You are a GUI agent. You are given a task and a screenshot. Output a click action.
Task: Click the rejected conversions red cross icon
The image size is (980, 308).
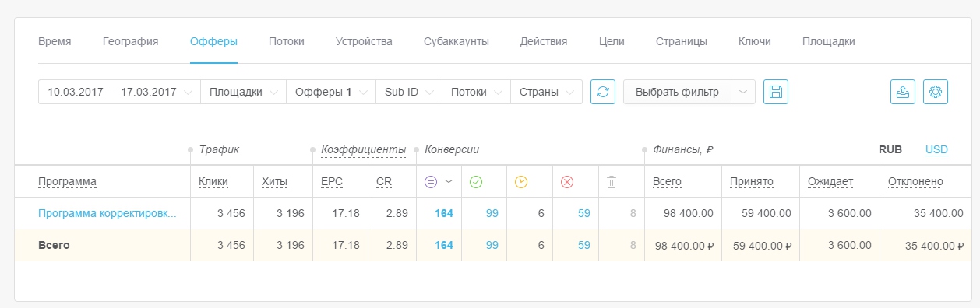pos(567,182)
